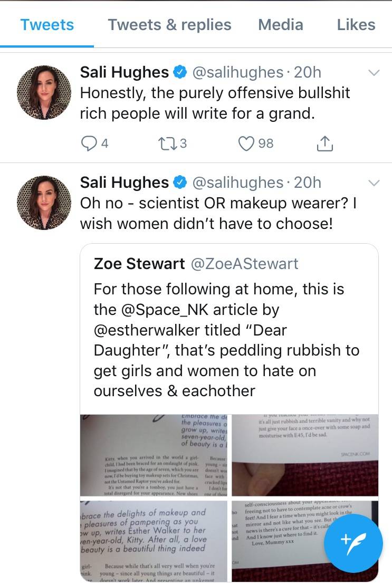Expand options chevron on first tweet
This screenshot has width=392, height=584.
(374, 72)
